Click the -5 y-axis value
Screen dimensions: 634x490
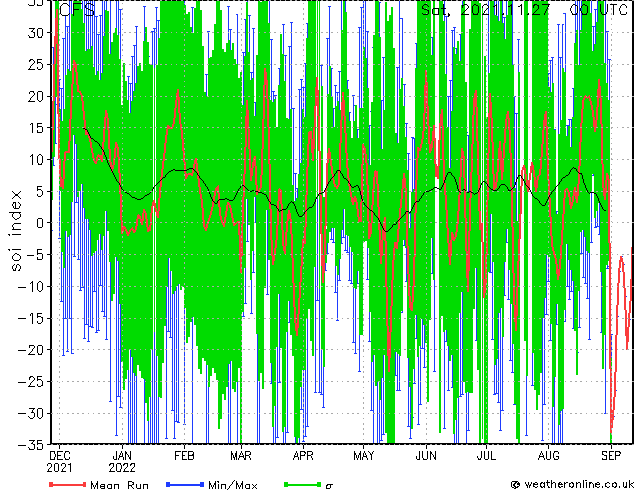point(35,255)
